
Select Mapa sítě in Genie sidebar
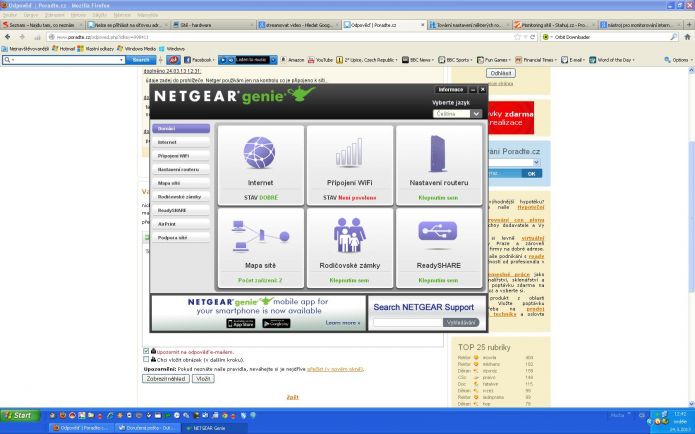tap(181, 183)
